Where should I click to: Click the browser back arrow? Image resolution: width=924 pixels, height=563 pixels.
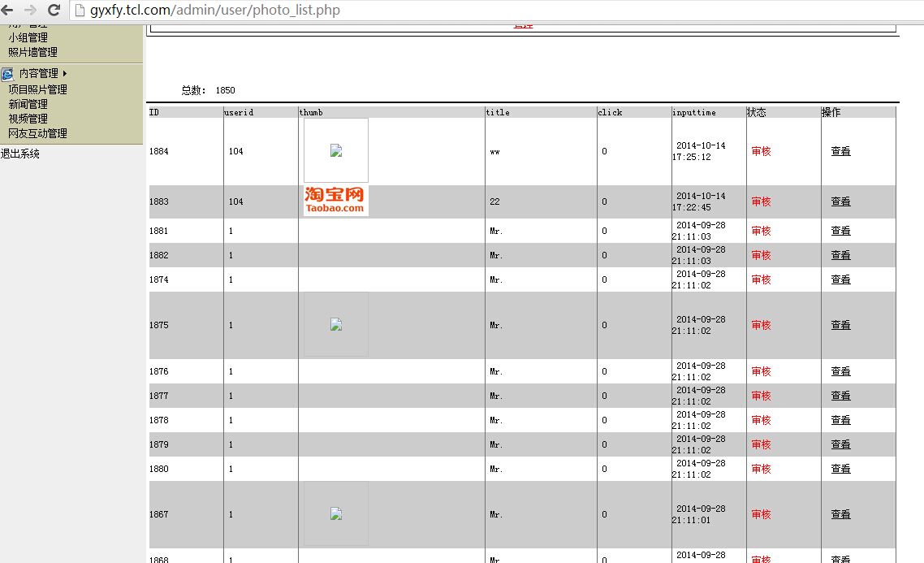(7, 10)
